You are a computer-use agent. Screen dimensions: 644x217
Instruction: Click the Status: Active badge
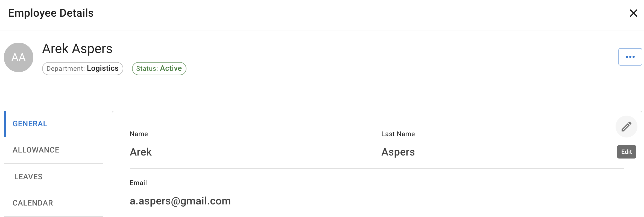tap(159, 69)
